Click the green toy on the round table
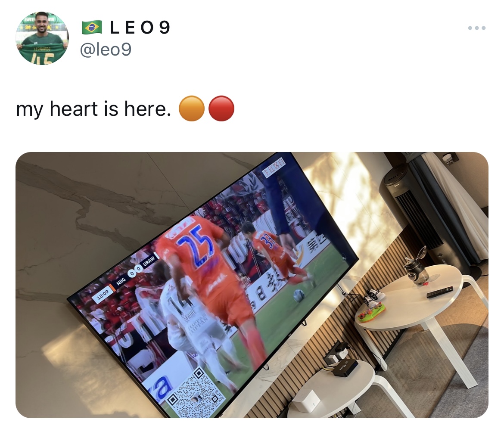 click(x=372, y=313)
